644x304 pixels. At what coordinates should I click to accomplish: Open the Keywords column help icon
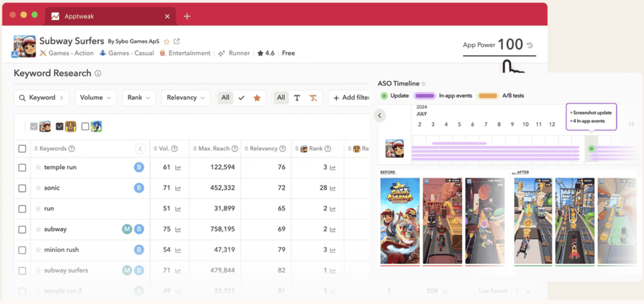72,148
